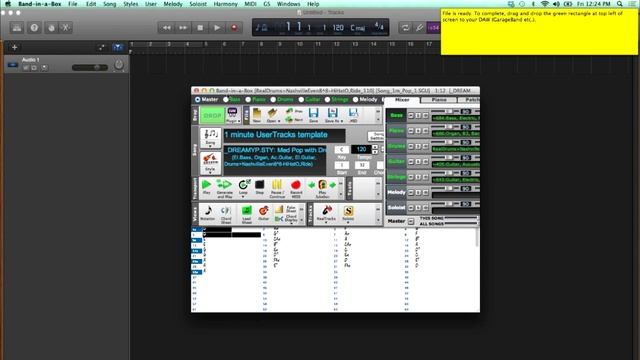The width and height of the screenshot is (640, 360).
Task: Open the Song button dropdown
Action: point(210,138)
